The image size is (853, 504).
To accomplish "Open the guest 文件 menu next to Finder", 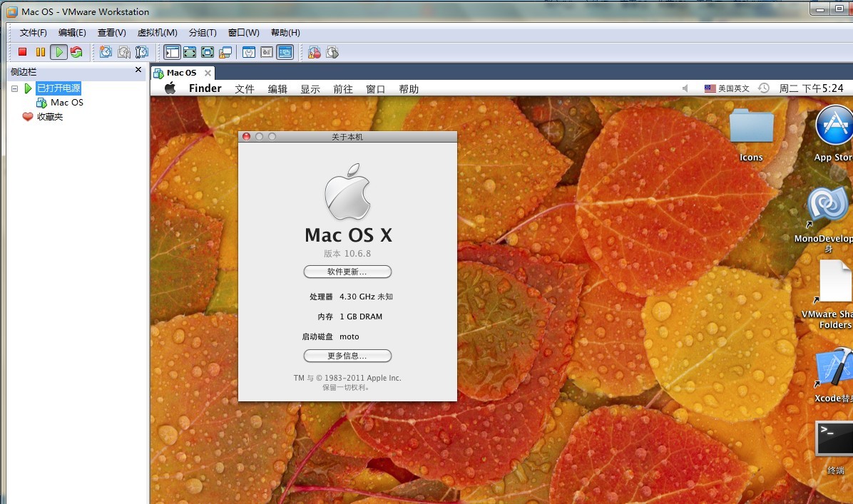I will [244, 88].
